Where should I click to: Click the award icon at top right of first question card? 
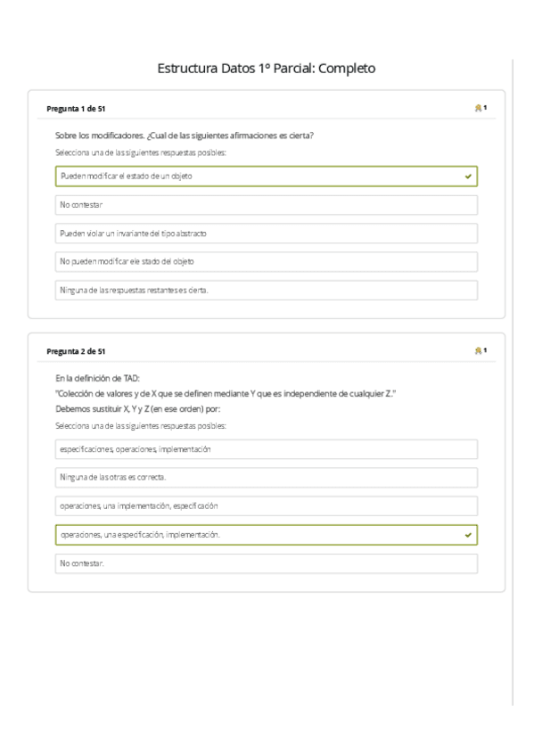coord(478,106)
